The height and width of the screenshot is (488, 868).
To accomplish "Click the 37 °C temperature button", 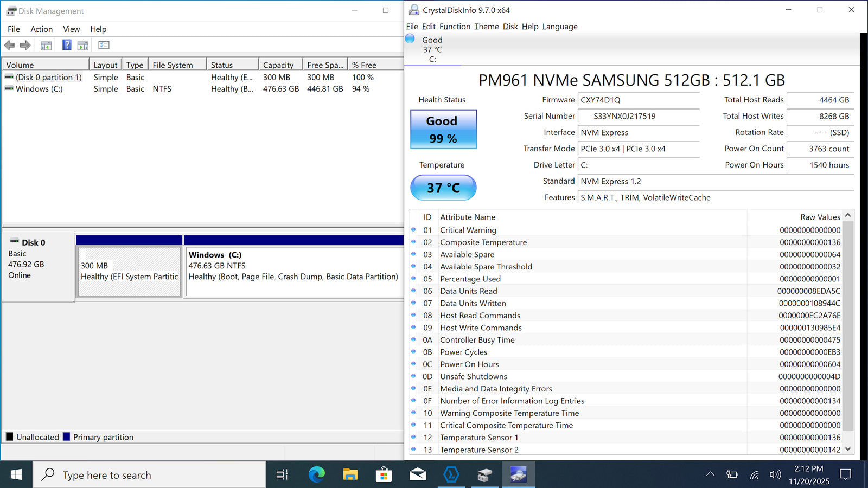I will coord(443,188).
